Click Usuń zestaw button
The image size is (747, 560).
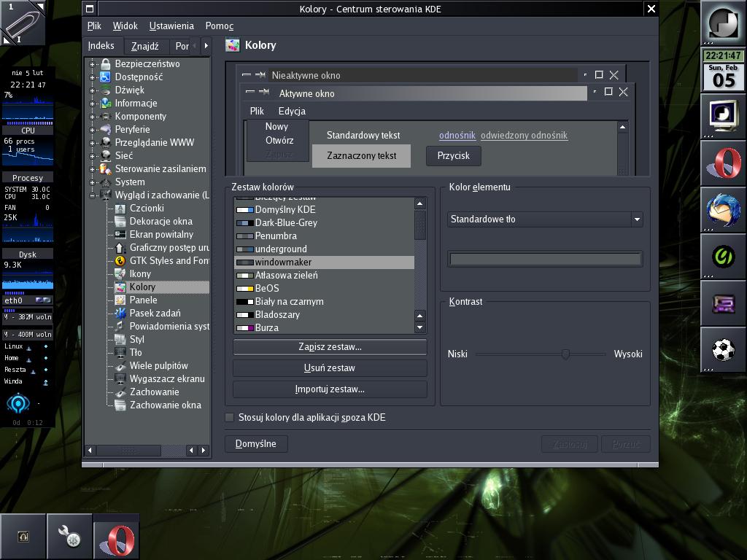[x=330, y=368]
